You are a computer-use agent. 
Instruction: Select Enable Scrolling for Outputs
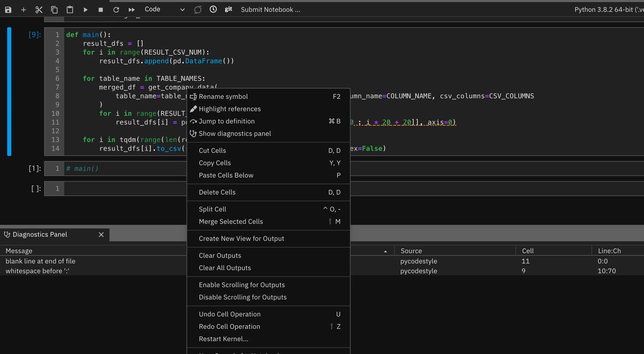[x=269, y=285]
